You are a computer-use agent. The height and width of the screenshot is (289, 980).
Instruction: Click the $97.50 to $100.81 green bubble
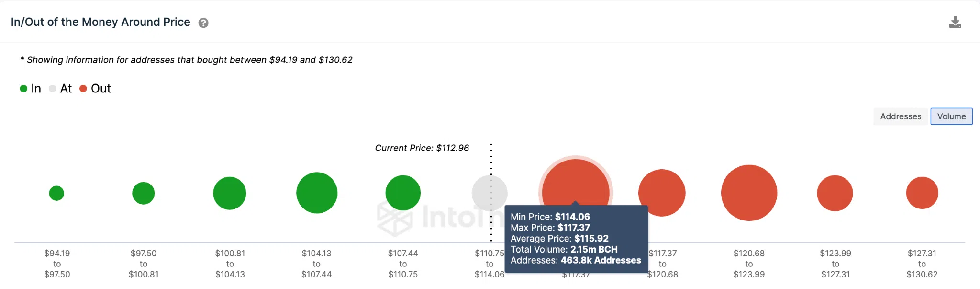pos(144,193)
